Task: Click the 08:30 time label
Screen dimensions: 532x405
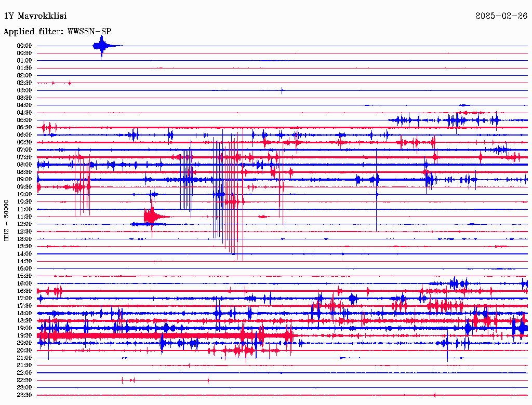Action: (24, 172)
